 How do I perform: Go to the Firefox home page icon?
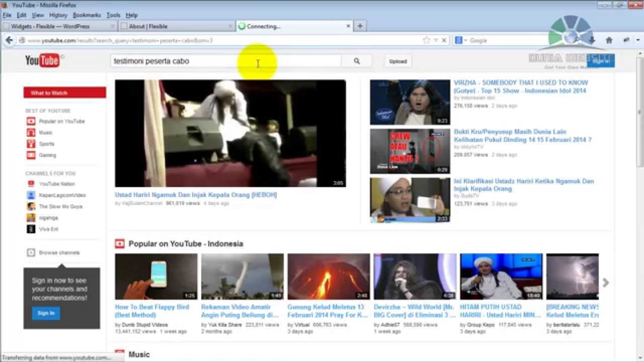click(609, 40)
